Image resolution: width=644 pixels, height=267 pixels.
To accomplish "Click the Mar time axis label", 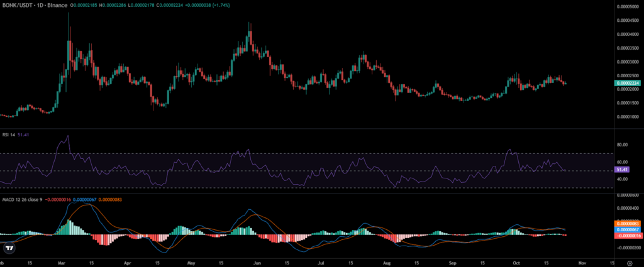I will pyautogui.click(x=62, y=263).
